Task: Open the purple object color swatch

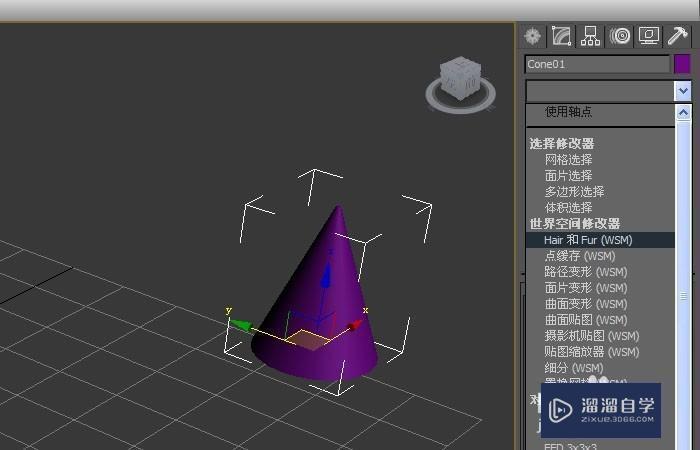Action: [682, 64]
